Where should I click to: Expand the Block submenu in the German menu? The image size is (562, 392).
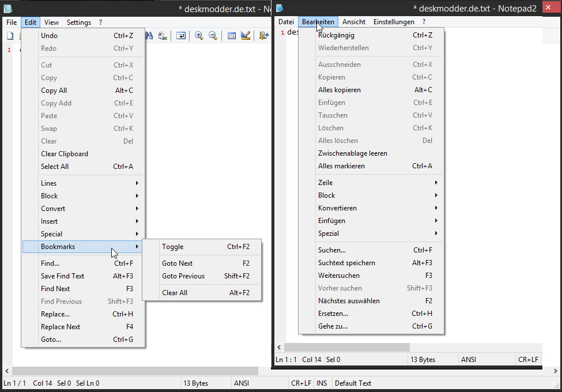pyautogui.click(x=371, y=195)
